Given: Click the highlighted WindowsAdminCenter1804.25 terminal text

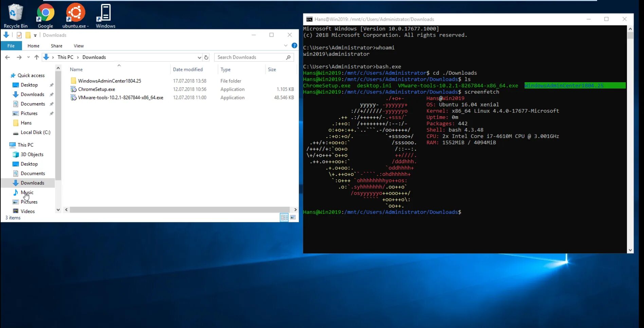Looking at the screenshot, I should (x=564, y=86).
